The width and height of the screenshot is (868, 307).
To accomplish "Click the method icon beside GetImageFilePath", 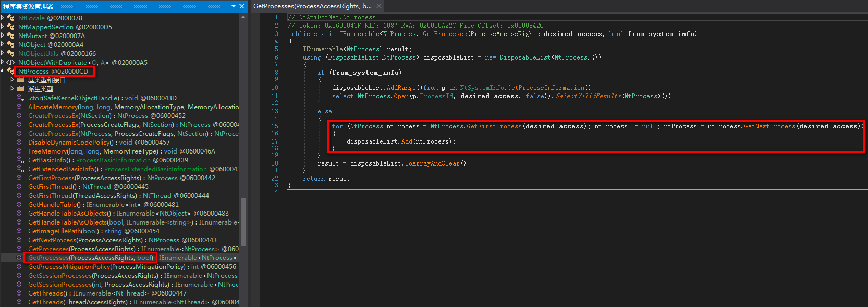I will click(19, 231).
